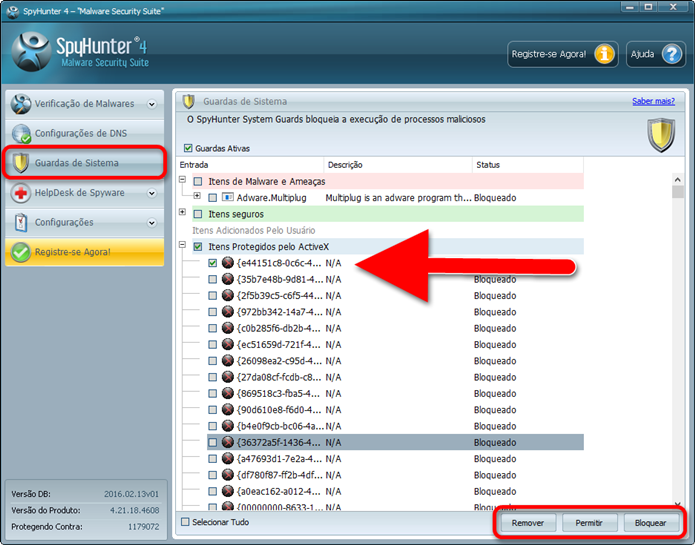Click the shield icon beside Guardas de Sistema
The width and height of the screenshot is (695, 545).
20,163
